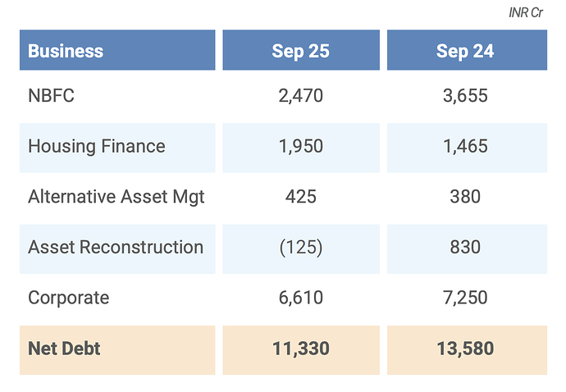Viewport: 566px width, 392px height.
Task: Select the Housing Finance row label
Action: [96, 147]
